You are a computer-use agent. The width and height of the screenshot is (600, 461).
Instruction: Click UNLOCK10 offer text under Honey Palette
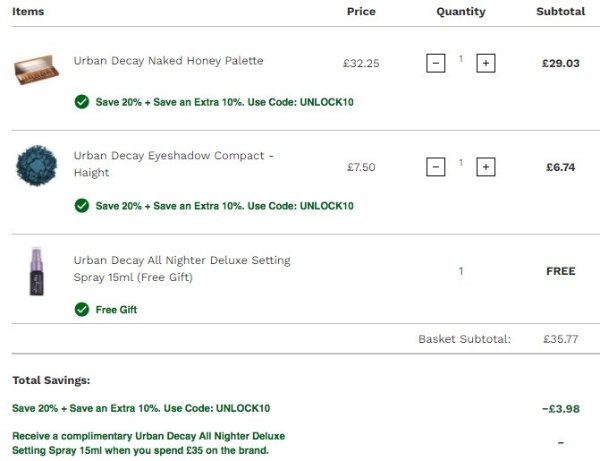pyautogui.click(x=224, y=102)
